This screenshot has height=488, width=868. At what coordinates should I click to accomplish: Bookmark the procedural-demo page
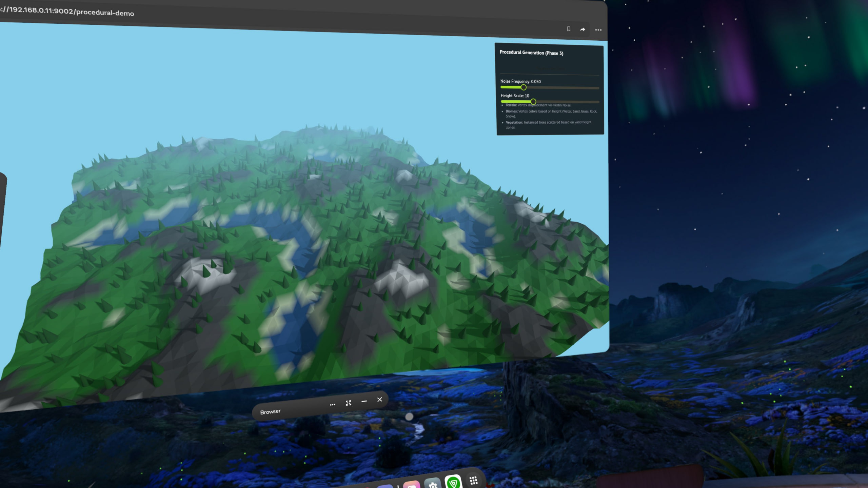point(569,29)
